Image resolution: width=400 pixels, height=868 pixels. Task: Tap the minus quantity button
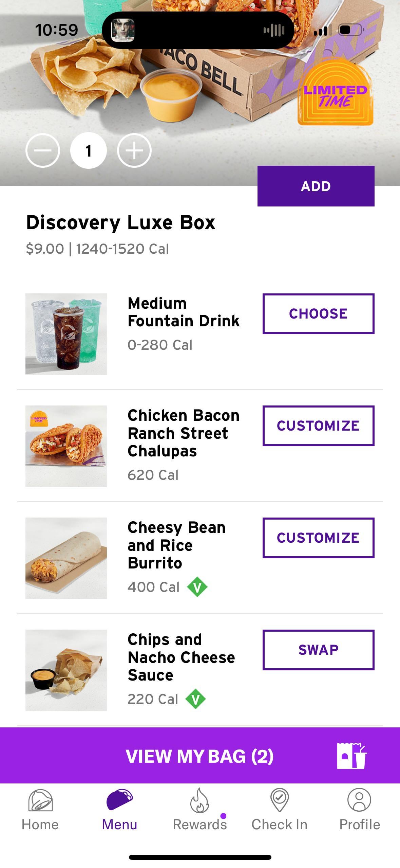tap(43, 150)
